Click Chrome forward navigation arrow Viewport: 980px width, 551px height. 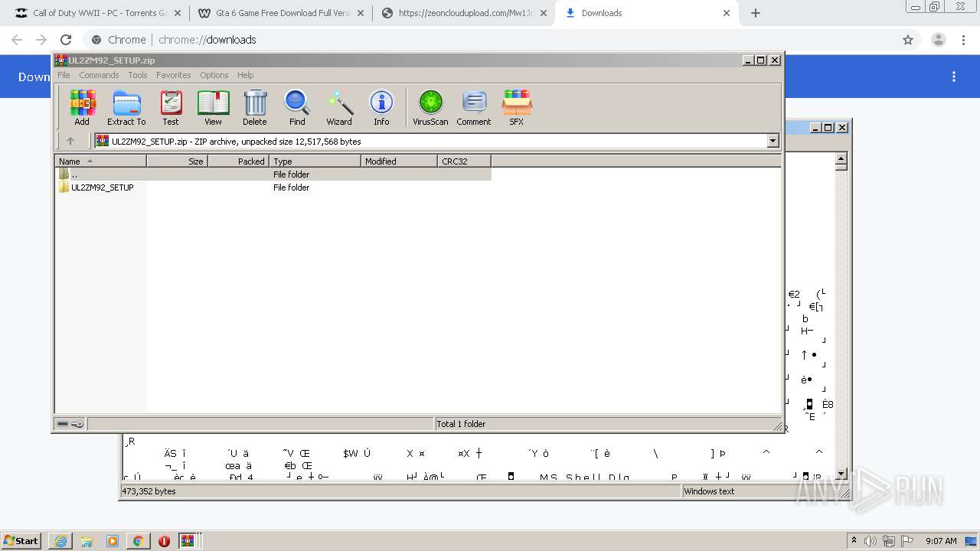click(x=41, y=40)
